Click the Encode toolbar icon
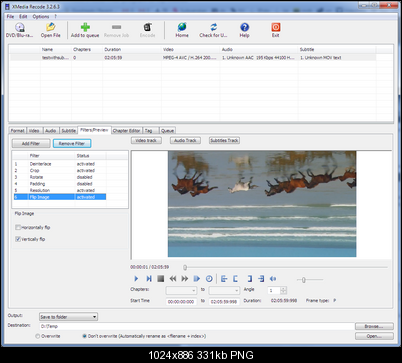 click(147, 30)
